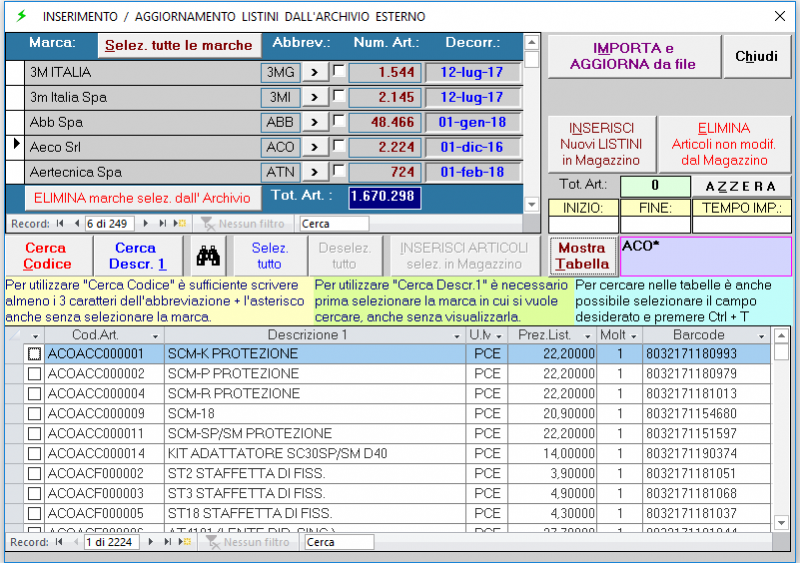
Task: Click barcode 8032171190374 cell
Action: point(706,453)
